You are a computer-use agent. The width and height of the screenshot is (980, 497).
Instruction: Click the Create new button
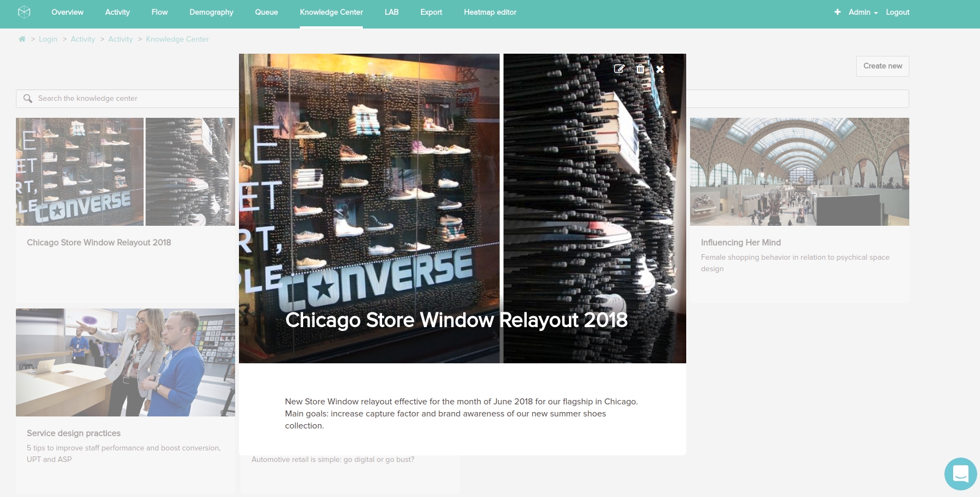[882, 66]
